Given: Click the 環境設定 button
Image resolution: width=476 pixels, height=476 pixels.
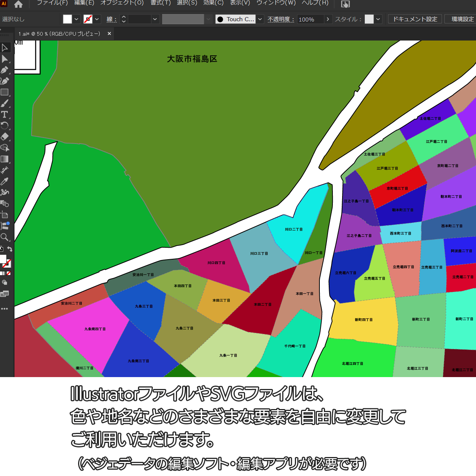Looking at the screenshot, I should click(462, 19).
